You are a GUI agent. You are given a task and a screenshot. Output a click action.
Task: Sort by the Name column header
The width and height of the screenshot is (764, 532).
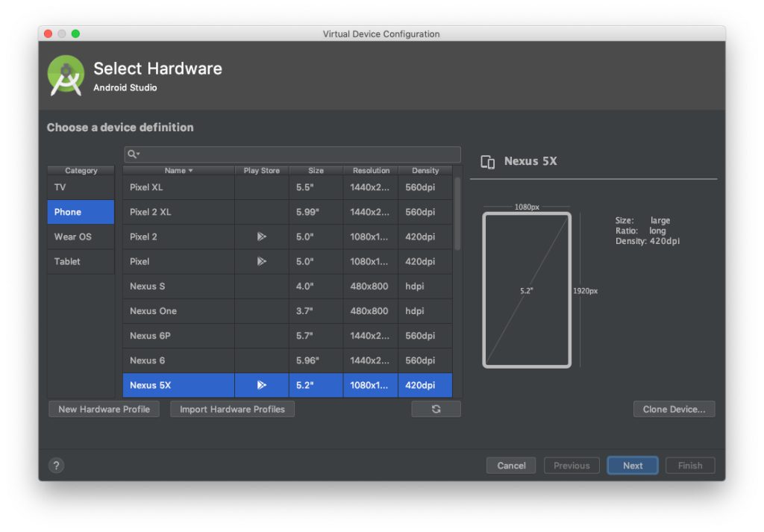(179, 171)
